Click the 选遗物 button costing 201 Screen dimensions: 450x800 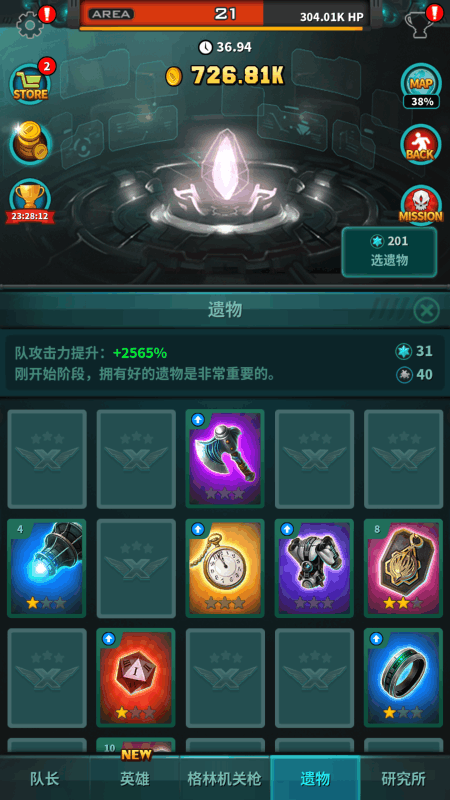[389, 252]
